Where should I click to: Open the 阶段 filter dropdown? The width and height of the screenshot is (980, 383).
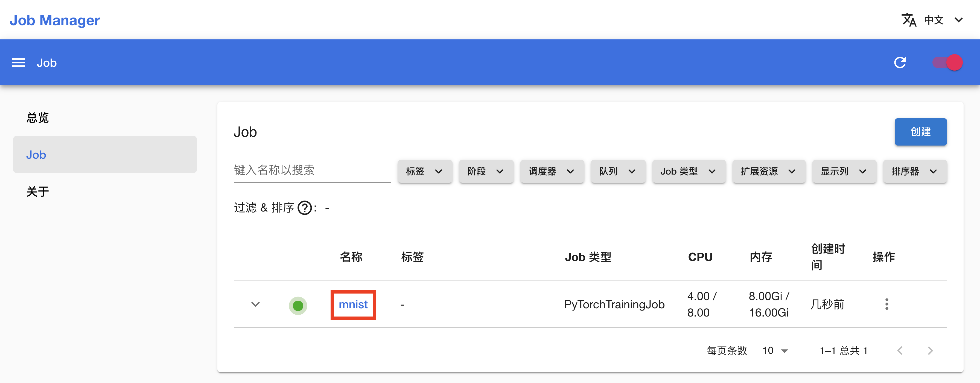[x=486, y=171]
